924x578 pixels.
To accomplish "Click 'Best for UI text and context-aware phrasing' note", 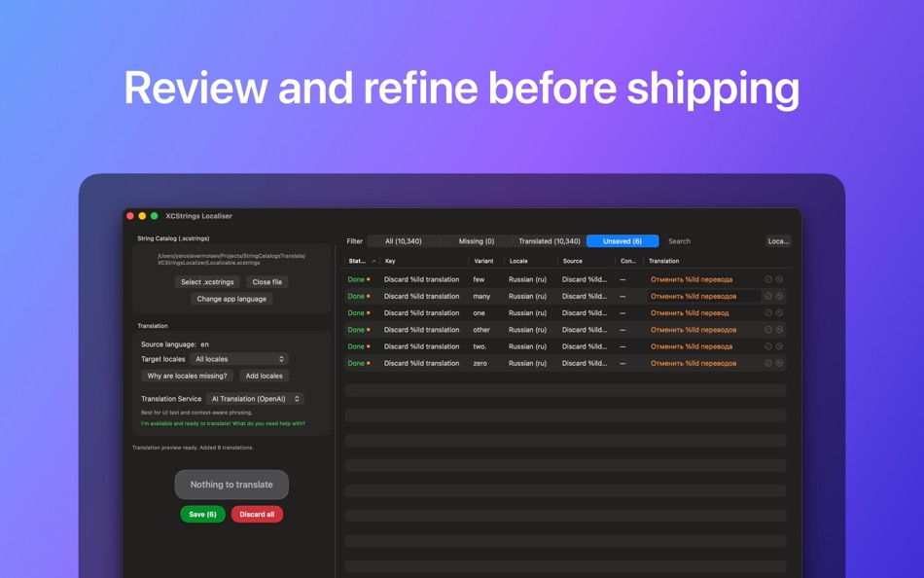I will point(196,413).
